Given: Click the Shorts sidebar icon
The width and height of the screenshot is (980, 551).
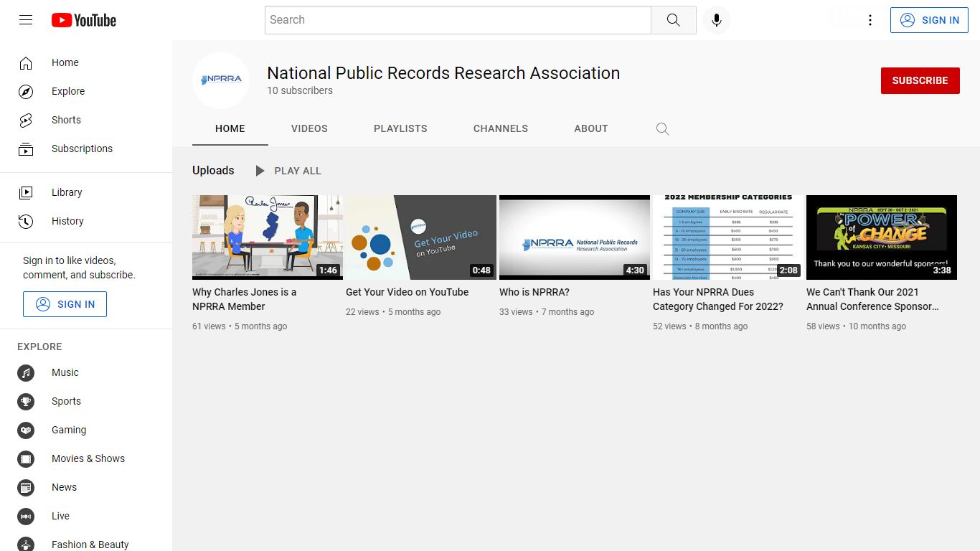Looking at the screenshot, I should (x=26, y=120).
